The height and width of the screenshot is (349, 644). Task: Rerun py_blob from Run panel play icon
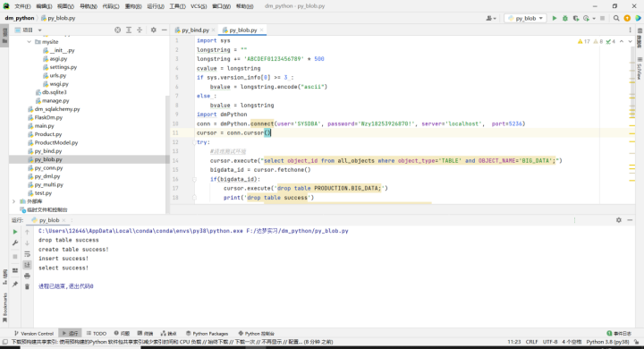coord(15,232)
